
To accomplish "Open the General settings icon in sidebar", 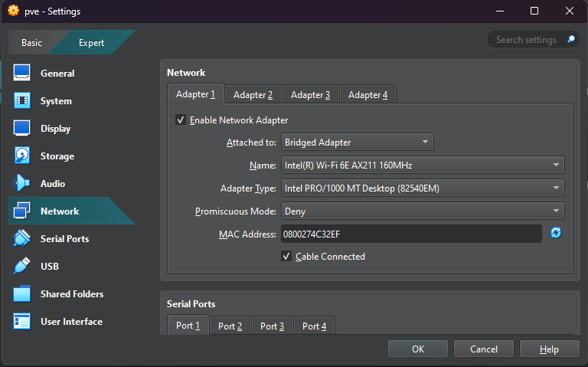I will [21, 74].
